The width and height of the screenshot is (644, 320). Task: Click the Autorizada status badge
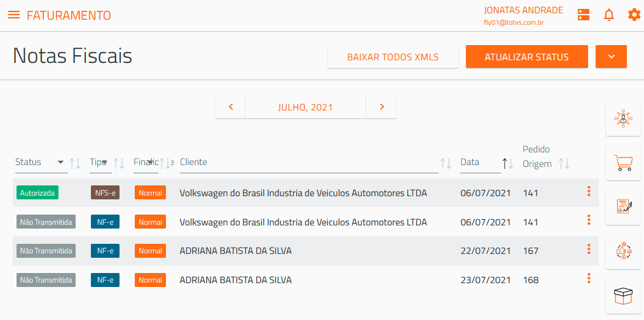[x=38, y=192]
